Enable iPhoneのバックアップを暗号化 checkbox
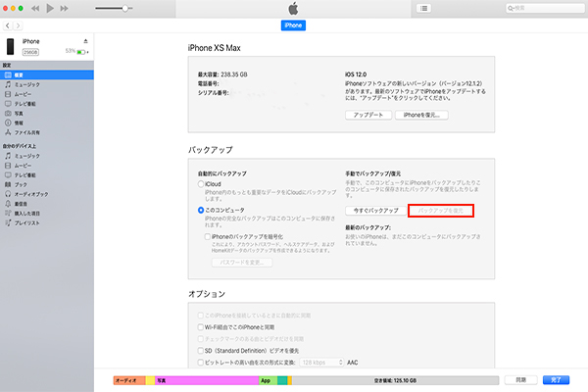Screen dimensions: 588x392 point(208,237)
